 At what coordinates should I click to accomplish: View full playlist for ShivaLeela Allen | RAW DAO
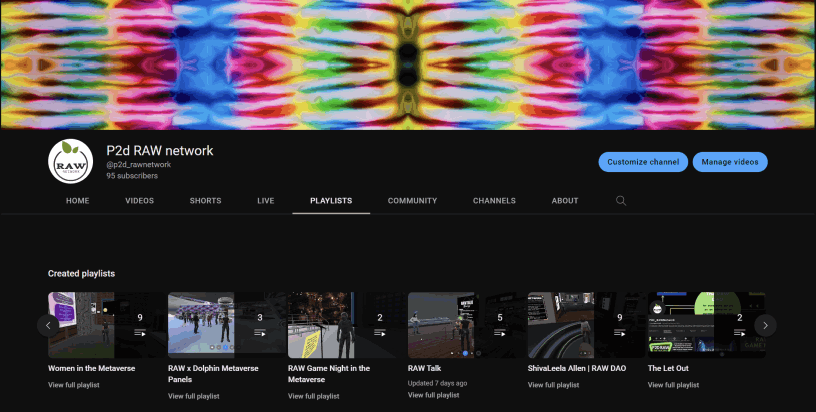click(x=554, y=385)
